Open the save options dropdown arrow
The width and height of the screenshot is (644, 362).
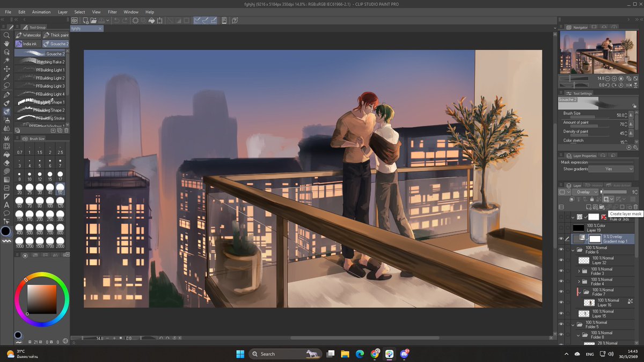point(108,20)
